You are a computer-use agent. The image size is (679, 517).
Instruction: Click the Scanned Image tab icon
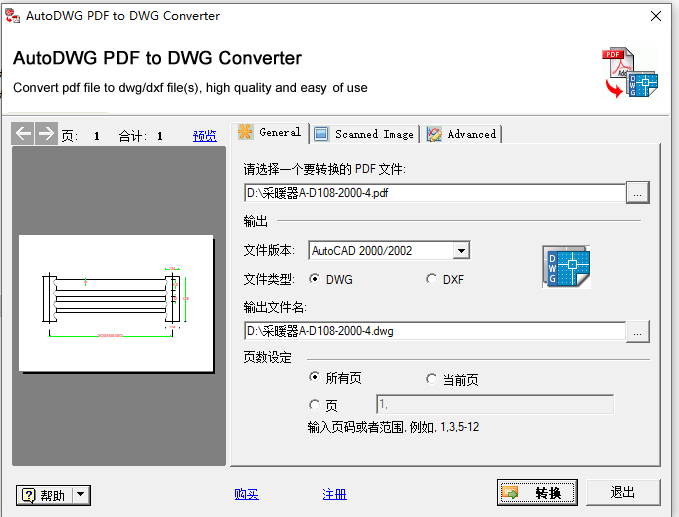(321, 134)
